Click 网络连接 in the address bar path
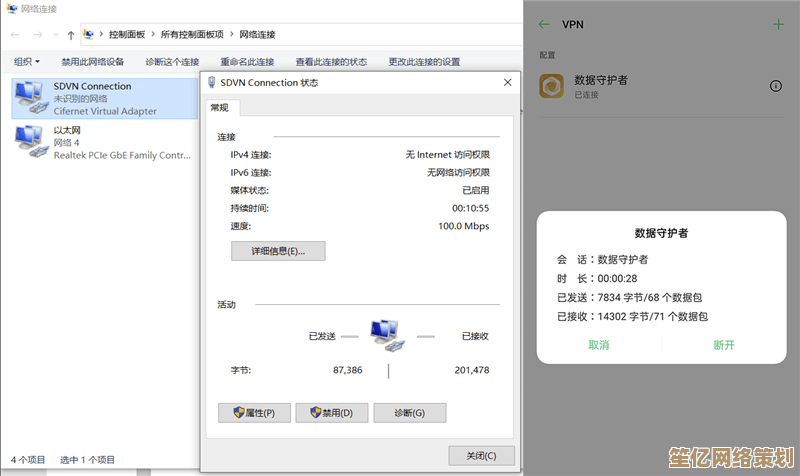This screenshot has height=476, width=800. [x=255, y=35]
